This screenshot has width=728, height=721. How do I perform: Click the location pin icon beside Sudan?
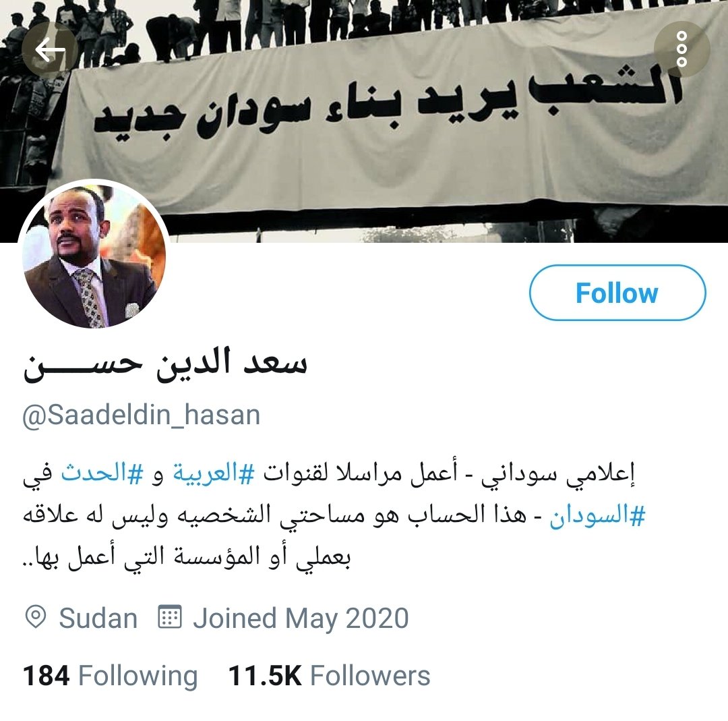coord(35,617)
